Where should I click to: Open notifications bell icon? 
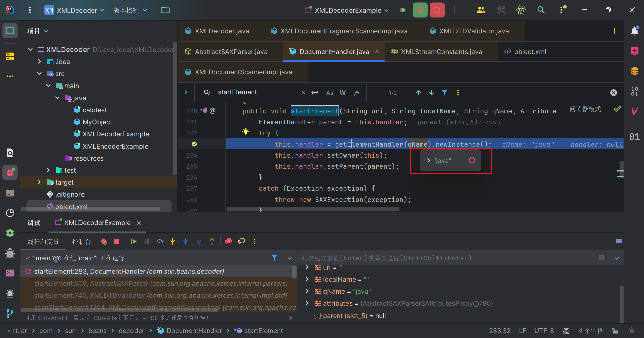634,31
